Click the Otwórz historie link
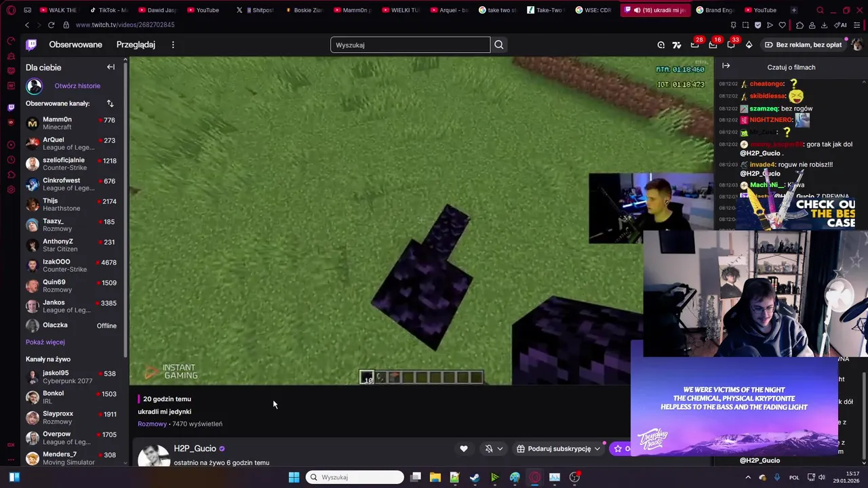This screenshot has height=488, width=868. (x=77, y=86)
